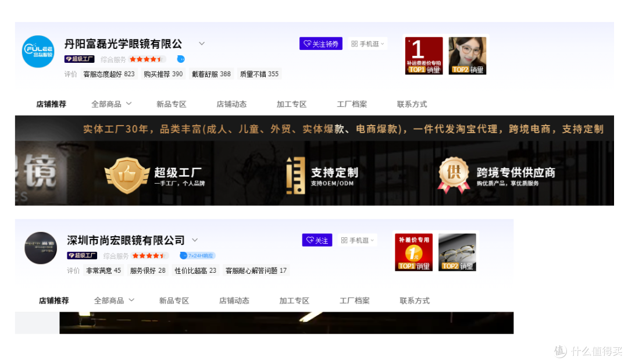Click the 服务很好 28 review tag

click(148, 271)
